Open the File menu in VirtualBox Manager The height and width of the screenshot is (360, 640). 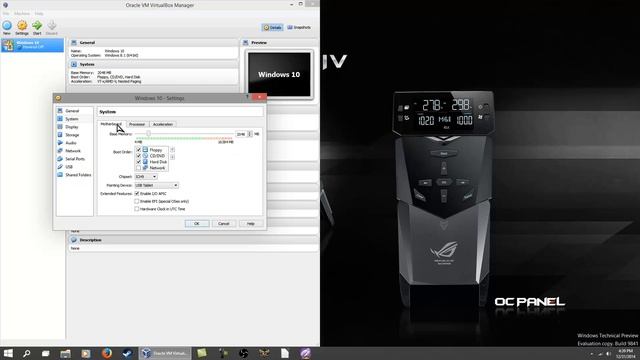point(6,13)
